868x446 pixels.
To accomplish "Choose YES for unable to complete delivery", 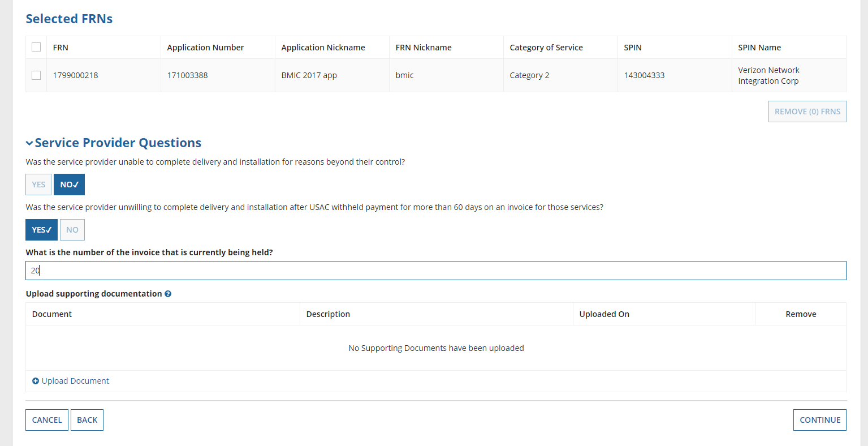I will tap(38, 185).
